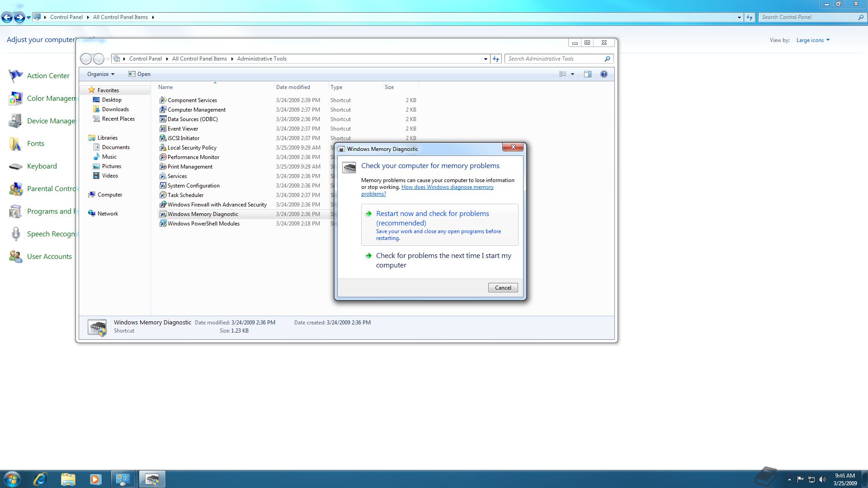Click the Administrative Tools breadcrumb segment
This screenshot has width=868, height=488.
coord(262,59)
